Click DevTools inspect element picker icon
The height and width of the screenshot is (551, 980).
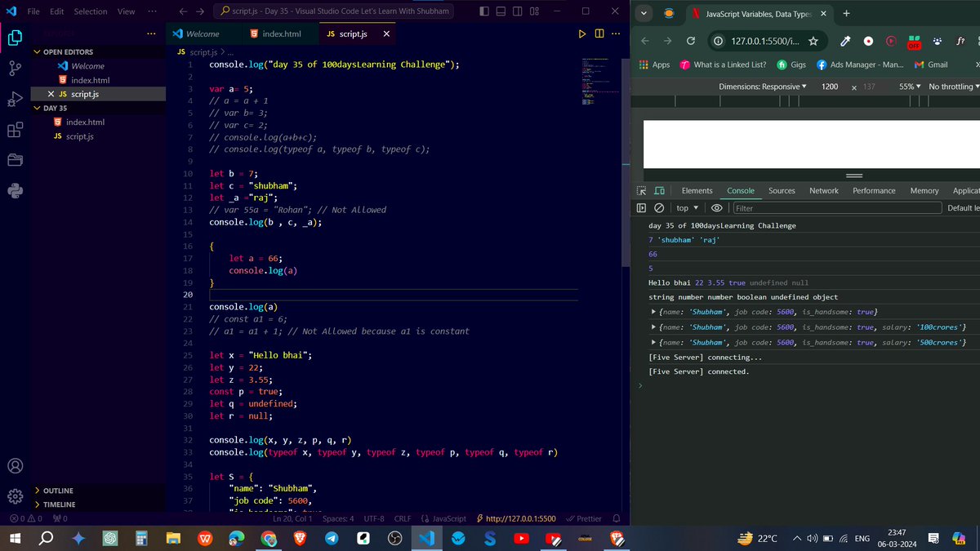(642, 190)
